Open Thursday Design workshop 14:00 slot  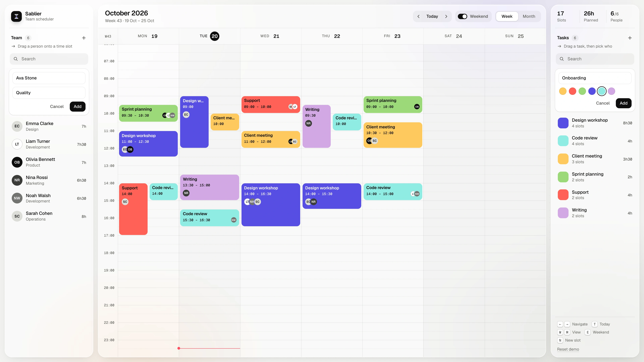coord(332,196)
